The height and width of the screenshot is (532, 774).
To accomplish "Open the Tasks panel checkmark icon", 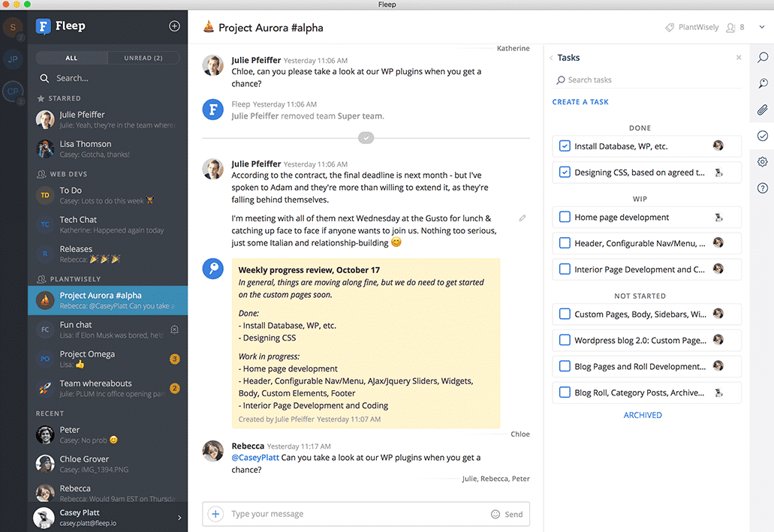I will (763, 136).
